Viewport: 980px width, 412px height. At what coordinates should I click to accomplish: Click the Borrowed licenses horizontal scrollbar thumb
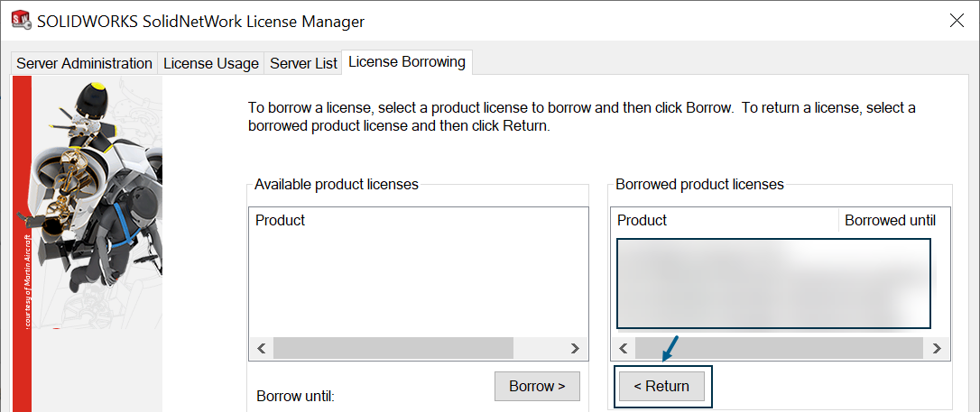(779, 348)
